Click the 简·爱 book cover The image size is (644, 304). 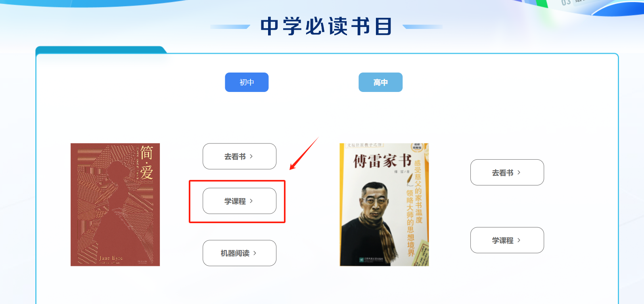click(115, 205)
